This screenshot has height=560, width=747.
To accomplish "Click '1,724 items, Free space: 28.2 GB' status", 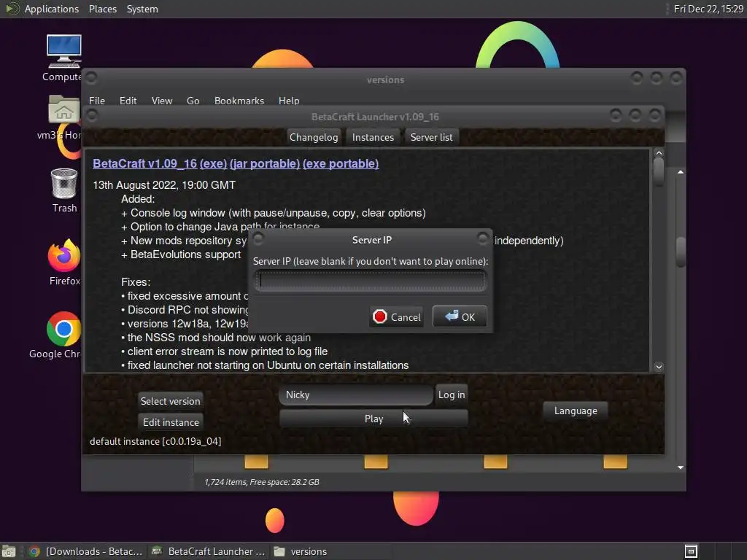I will pos(262,482).
